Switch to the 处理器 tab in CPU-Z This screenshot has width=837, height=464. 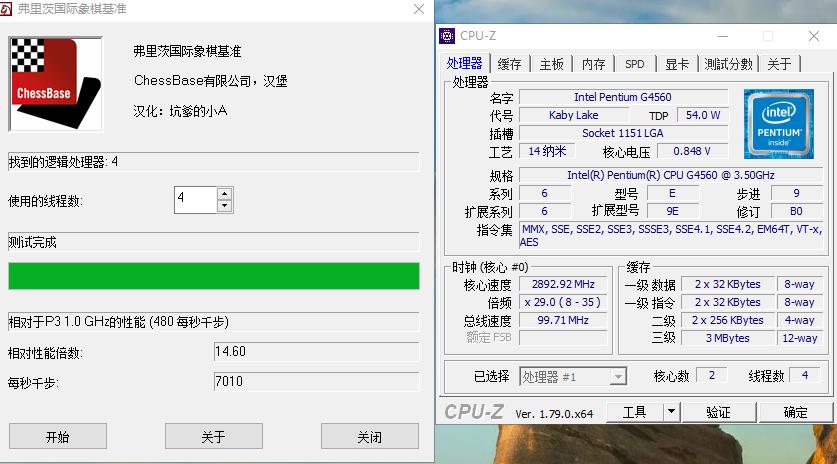[464, 64]
